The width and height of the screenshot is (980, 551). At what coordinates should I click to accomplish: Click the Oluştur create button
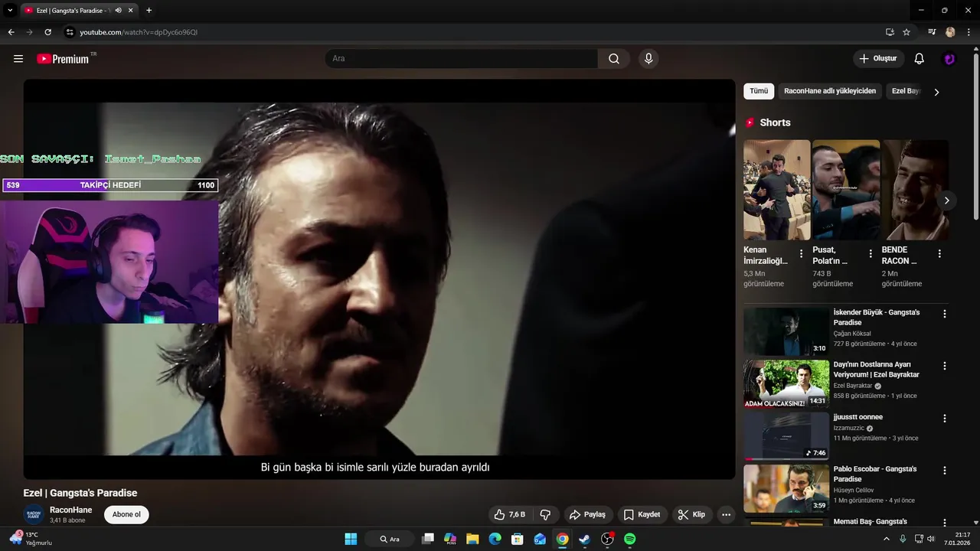878,59
